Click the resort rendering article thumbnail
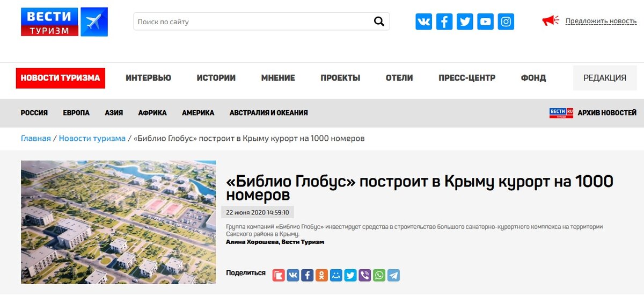This screenshot has height=302, width=644. coord(119,222)
